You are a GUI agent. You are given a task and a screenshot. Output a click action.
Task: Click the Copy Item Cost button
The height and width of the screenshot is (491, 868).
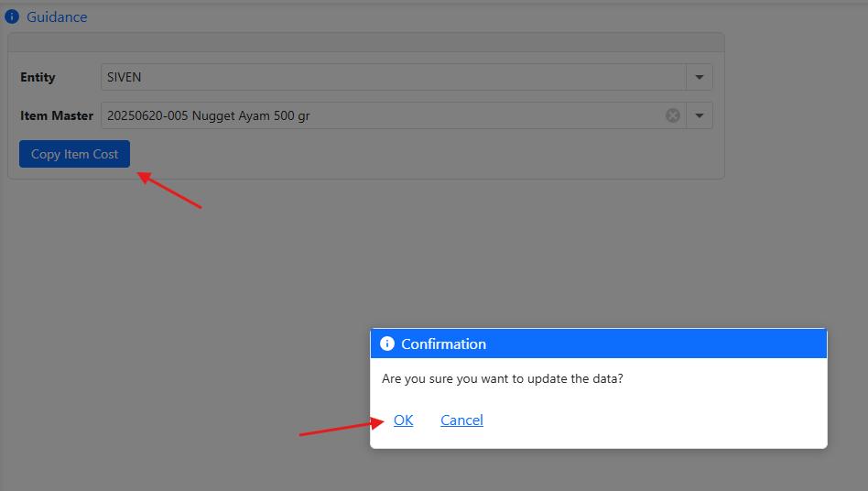point(75,154)
